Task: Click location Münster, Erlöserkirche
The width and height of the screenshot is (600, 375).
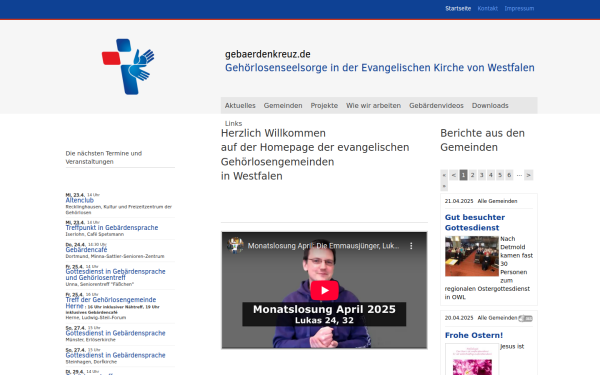Action: click(x=90, y=340)
